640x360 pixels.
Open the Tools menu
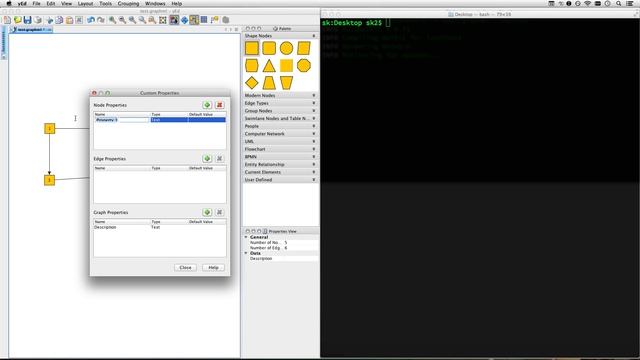[105, 3]
